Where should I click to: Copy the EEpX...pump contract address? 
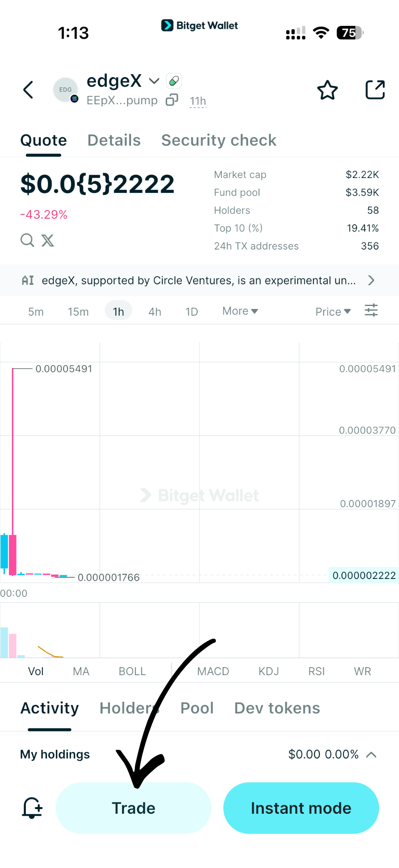coord(171,100)
